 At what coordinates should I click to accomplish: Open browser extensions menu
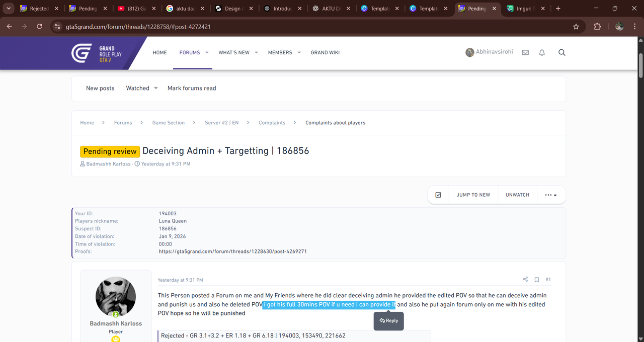click(597, 27)
